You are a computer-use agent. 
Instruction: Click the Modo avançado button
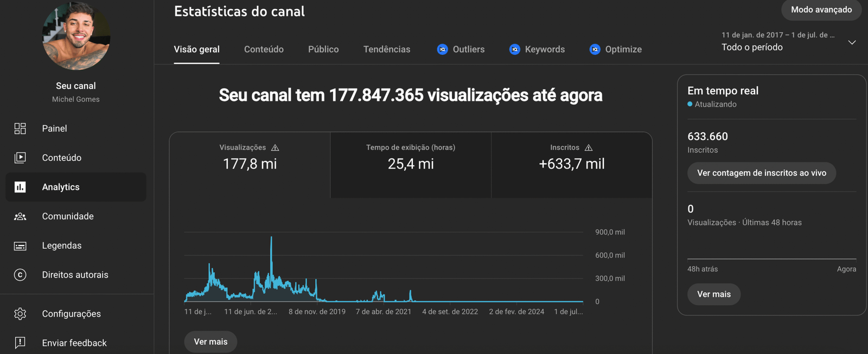[821, 10]
